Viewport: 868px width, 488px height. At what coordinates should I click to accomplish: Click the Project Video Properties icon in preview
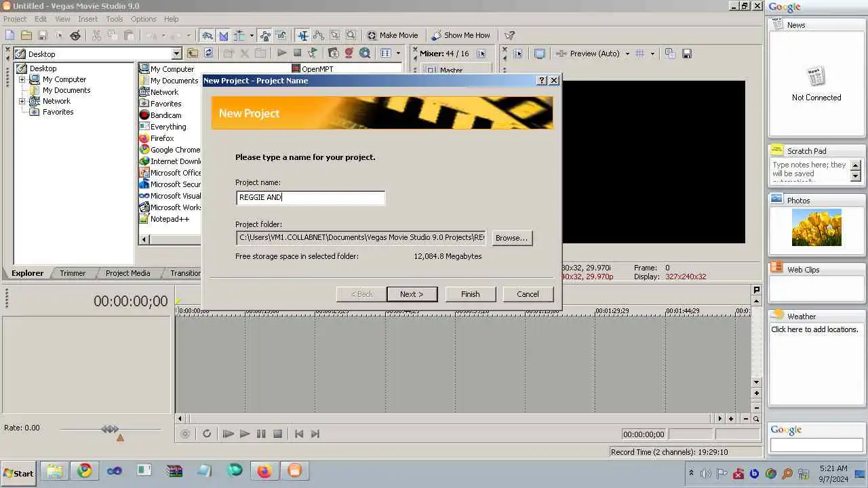point(517,54)
